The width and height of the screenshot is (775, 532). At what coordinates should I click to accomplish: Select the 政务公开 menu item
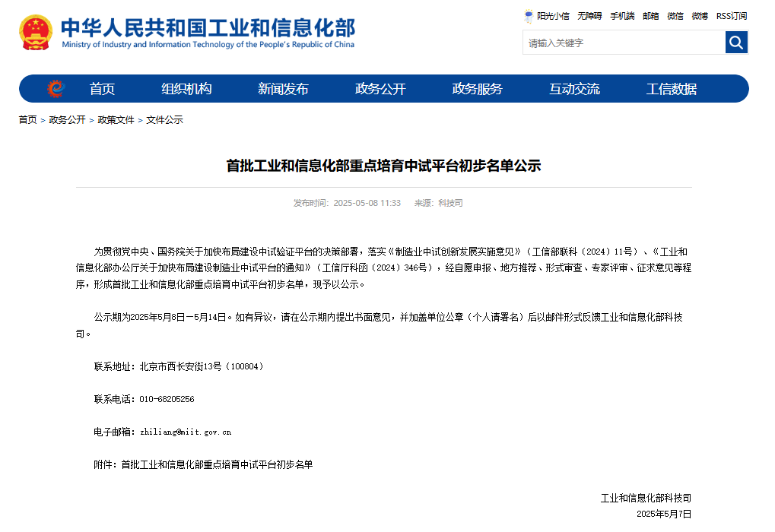(x=380, y=88)
